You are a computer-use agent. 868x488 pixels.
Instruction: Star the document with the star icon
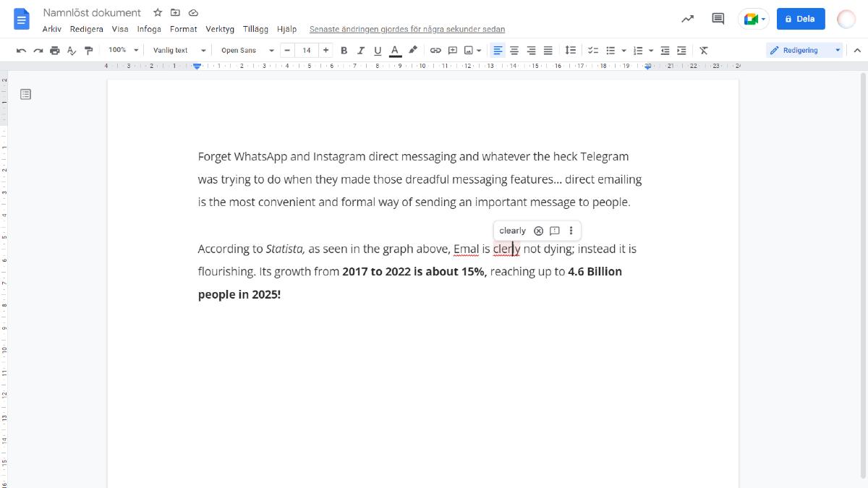point(158,13)
